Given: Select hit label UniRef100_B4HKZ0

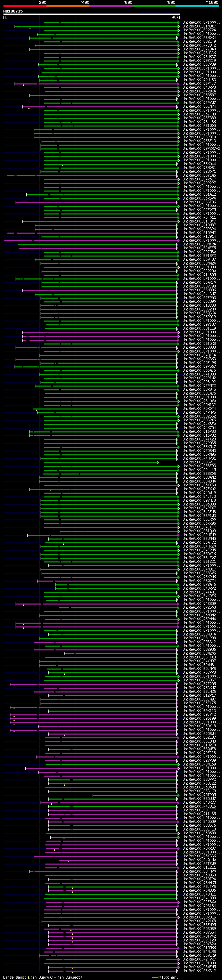Looking at the screenshot, I should (199, 546).
